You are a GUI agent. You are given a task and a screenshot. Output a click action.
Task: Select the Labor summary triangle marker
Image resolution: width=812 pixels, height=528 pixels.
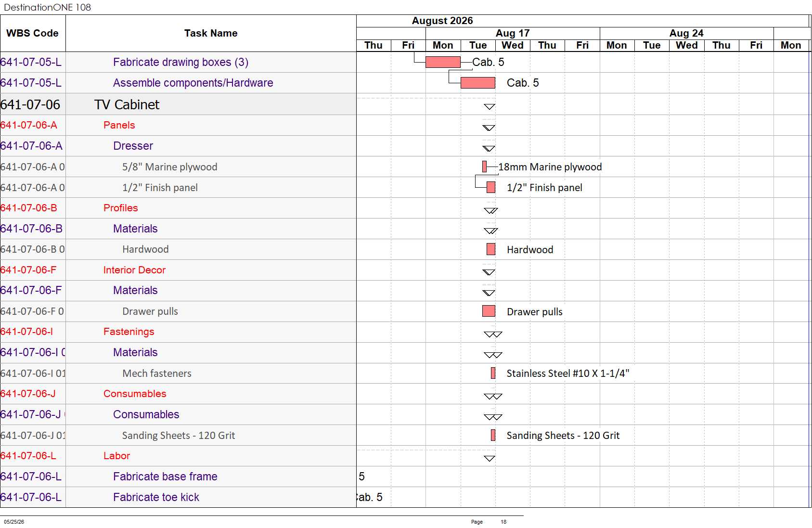[x=490, y=459]
